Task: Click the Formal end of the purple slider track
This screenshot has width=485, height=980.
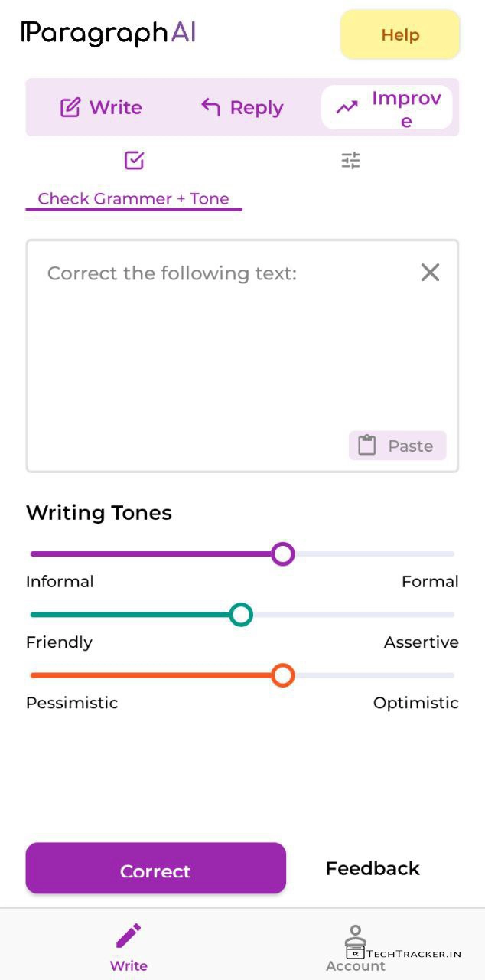Action: coord(450,554)
